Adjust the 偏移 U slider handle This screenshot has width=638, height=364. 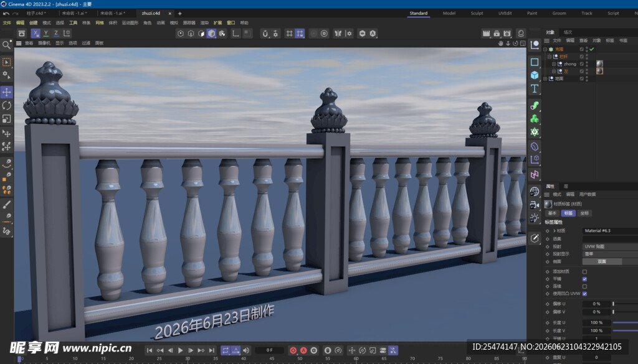click(x=613, y=304)
